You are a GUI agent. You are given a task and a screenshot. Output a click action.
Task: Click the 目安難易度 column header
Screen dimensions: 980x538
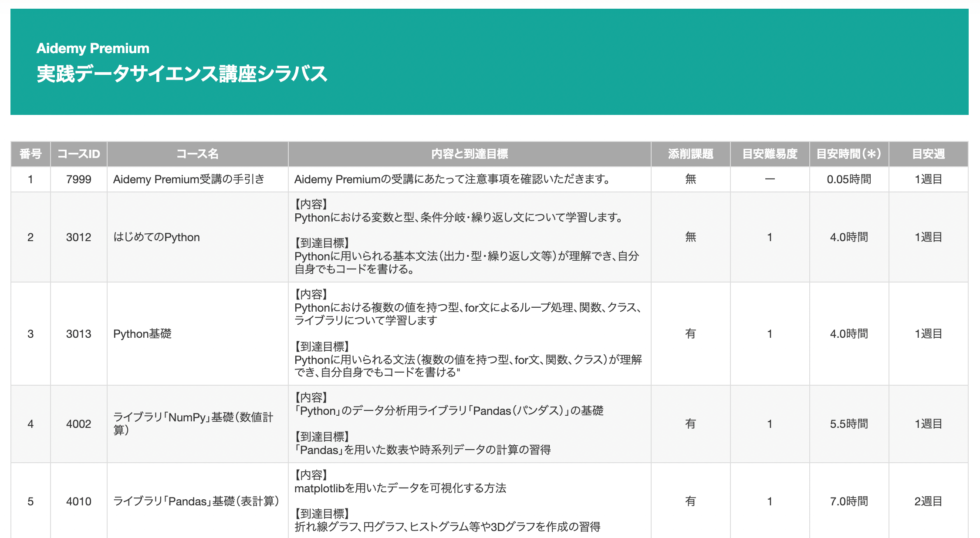pos(770,154)
